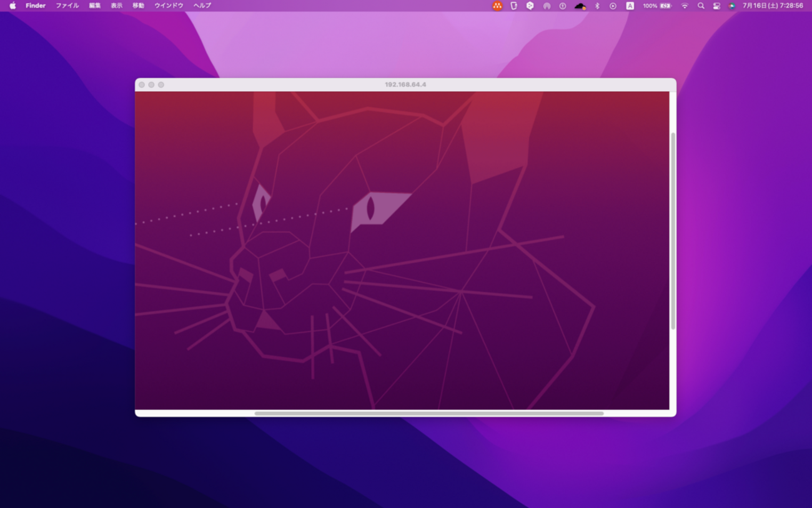Click the vertical scrollbar of the 192.168.64.4 window
Image resolution: width=812 pixels, height=508 pixels.
click(x=673, y=231)
